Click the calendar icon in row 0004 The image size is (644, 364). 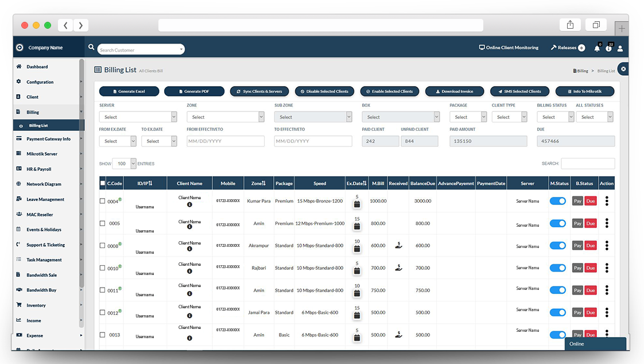point(356,203)
